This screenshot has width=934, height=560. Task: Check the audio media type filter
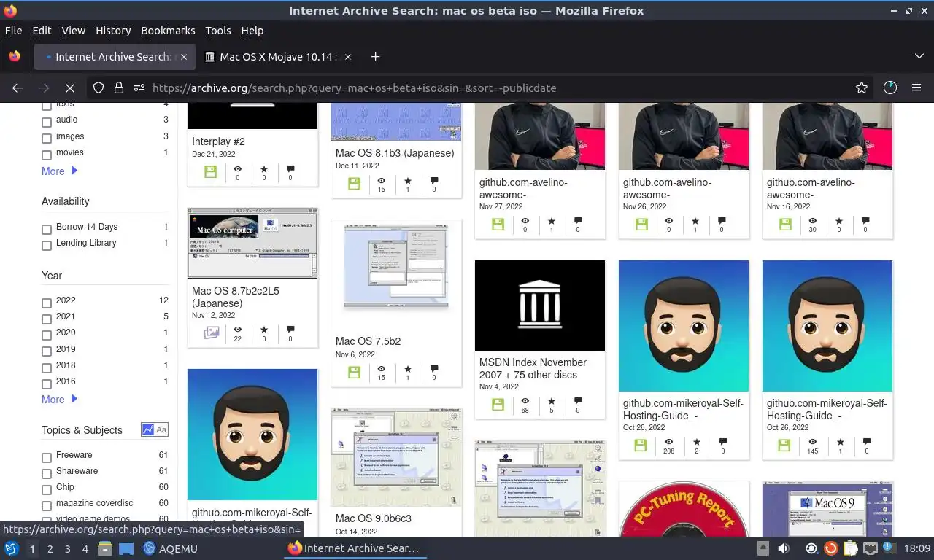pyautogui.click(x=47, y=122)
